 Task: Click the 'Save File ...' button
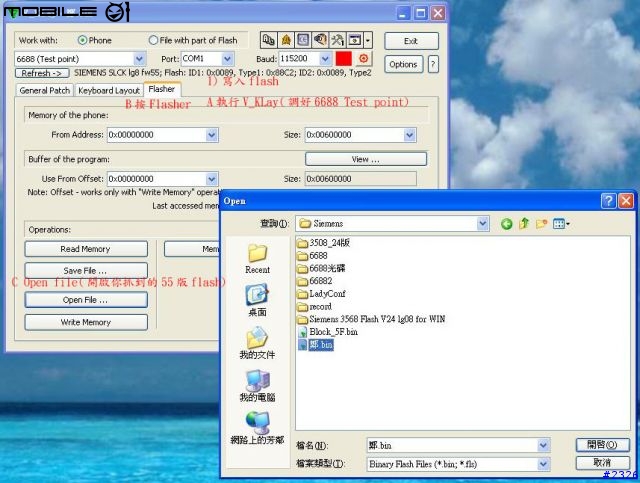(86, 271)
